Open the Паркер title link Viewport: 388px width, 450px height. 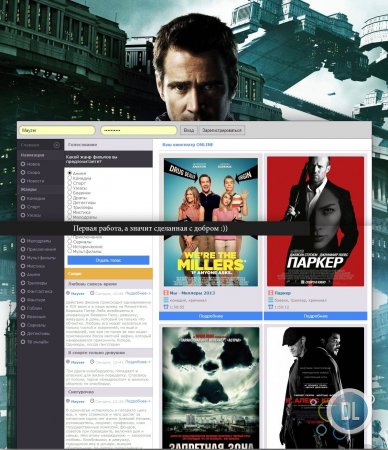click(x=283, y=293)
